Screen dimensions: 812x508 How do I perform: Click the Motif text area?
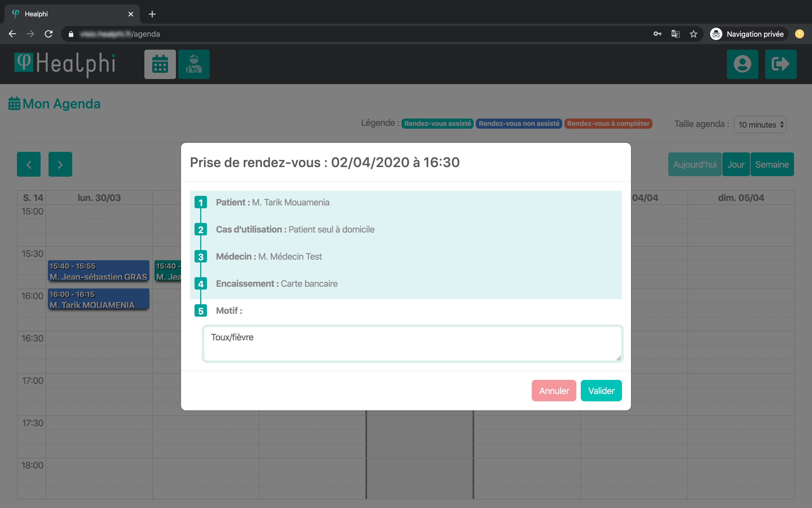tap(412, 344)
